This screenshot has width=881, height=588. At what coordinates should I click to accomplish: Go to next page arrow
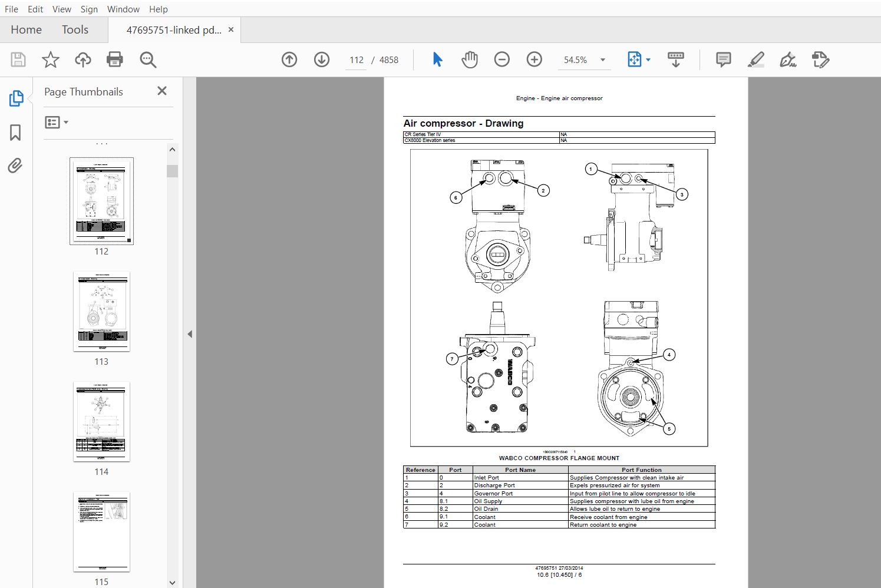[x=322, y=60]
